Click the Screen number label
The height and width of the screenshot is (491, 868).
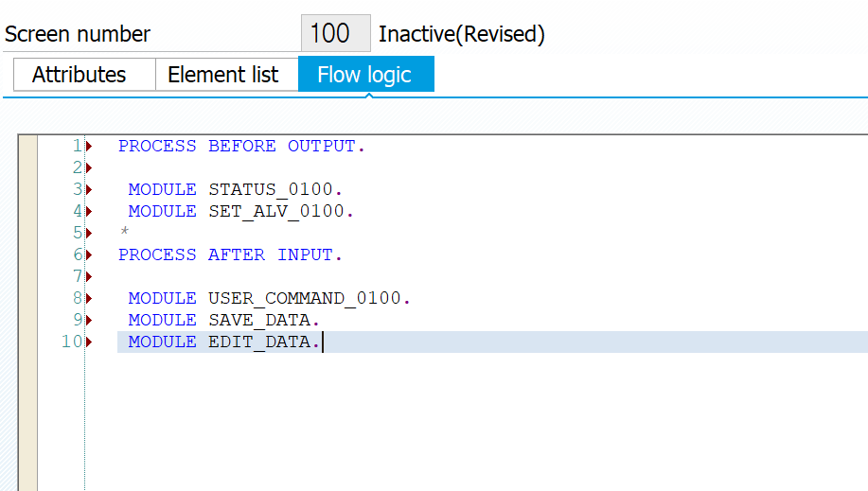click(x=78, y=34)
